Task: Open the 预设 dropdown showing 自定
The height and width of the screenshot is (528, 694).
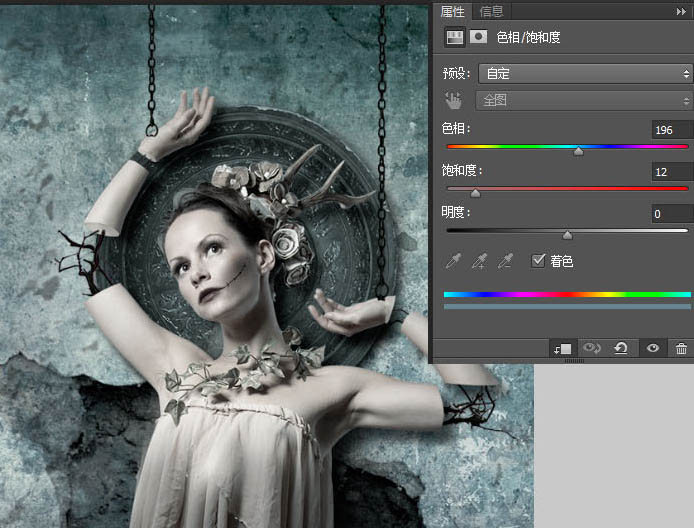Action: (x=585, y=73)
